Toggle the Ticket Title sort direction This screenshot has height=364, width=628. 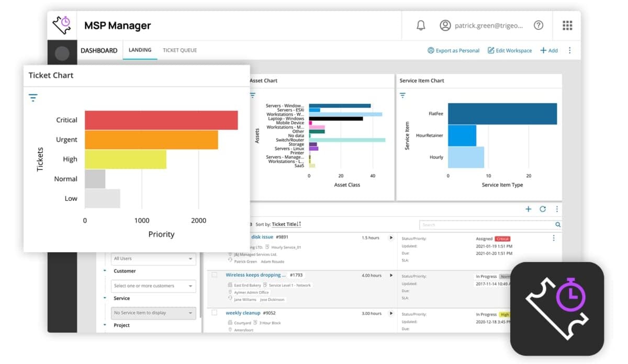click(x=299, y=224)
